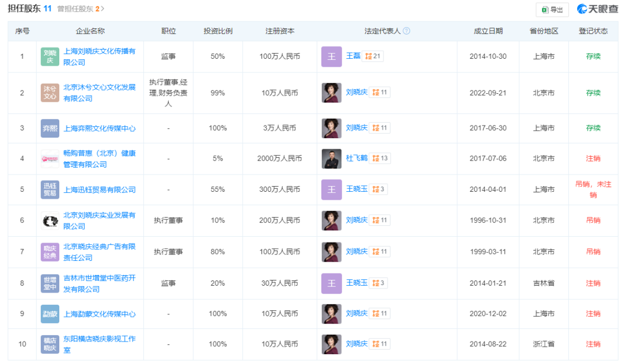Open 刘晓庆 link in the 上海勐蒙 row
Viewport: 622px width, 364px height.
coord(356,313)
